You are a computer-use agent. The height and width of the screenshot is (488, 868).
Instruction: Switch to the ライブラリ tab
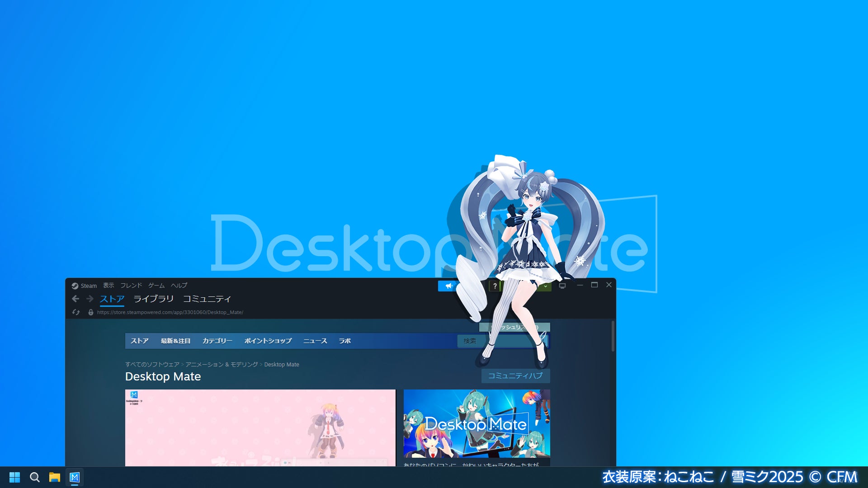[x=153, y=299]
